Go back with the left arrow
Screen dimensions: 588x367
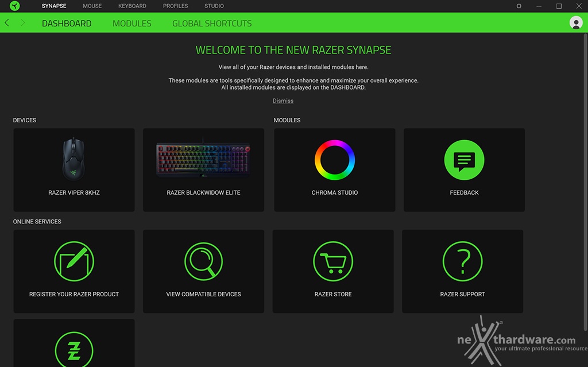pyautogui.click(x=7, y=23)
